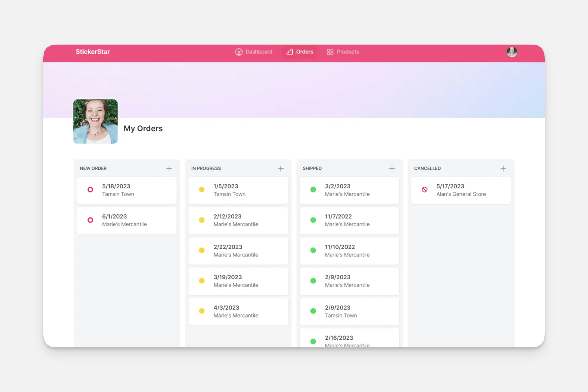
Task: Click the 11/7/2022 date text
Action: click(338, 217)
